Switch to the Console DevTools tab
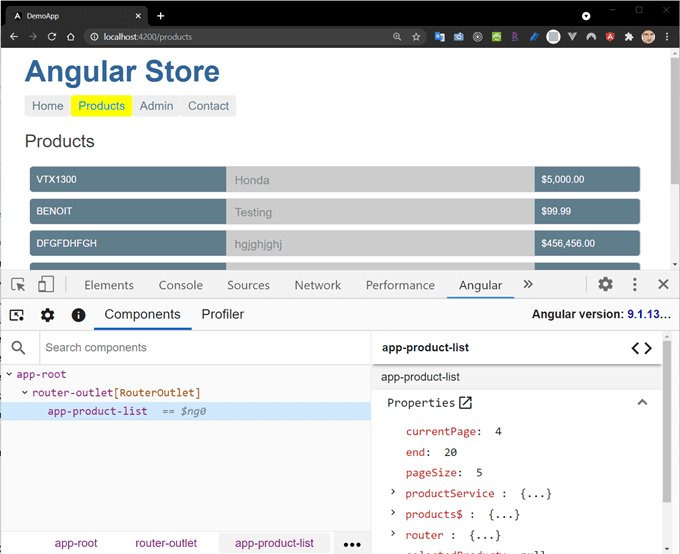The image size is (680, 554). (180, 285)
